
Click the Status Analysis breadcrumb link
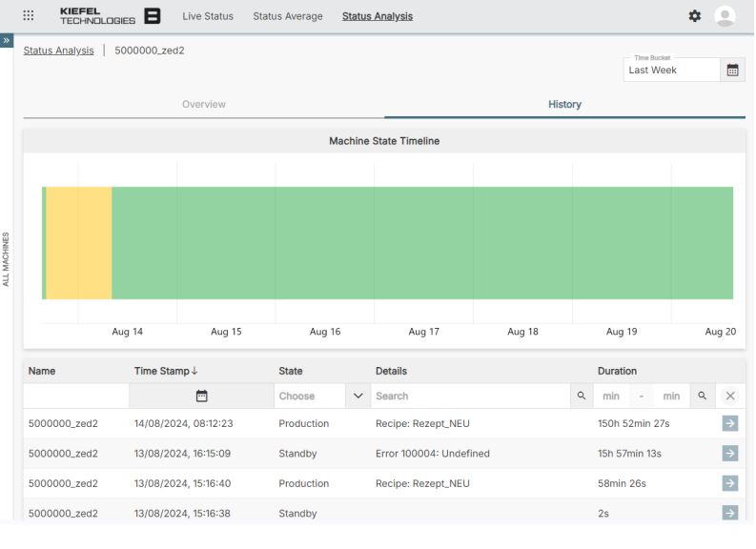[x=58, y=51]
